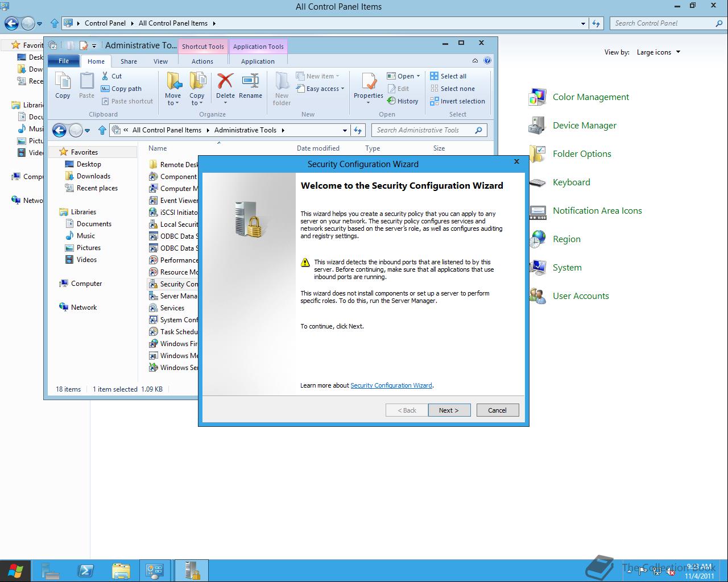Go back in Administrative Tools window
The height and width of the screenshot is (582, 728).
59,130
